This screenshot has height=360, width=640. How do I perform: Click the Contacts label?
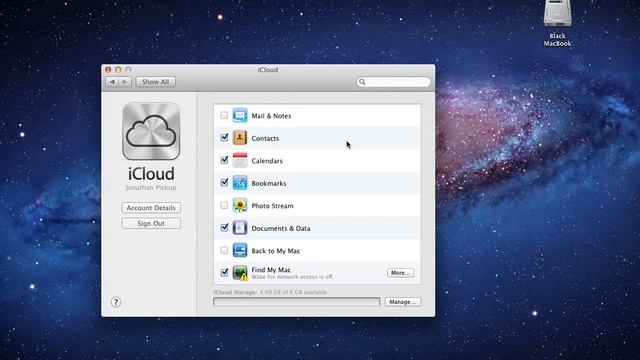265,138
